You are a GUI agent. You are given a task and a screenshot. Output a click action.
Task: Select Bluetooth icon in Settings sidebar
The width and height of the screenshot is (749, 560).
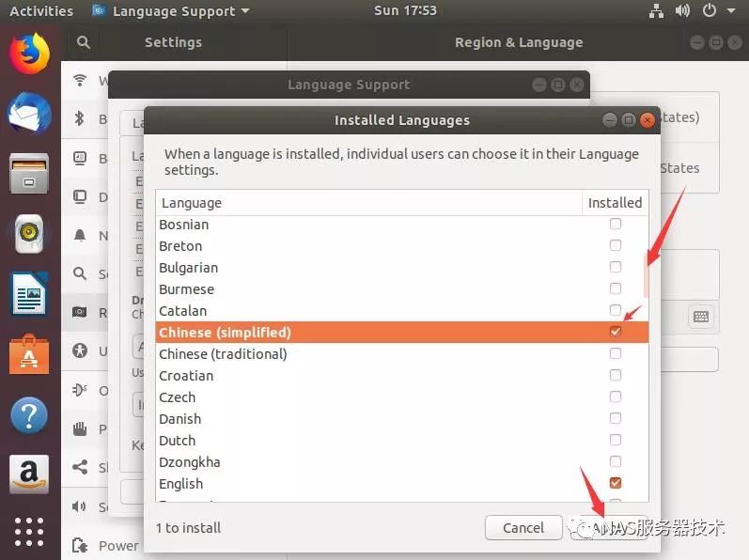point(80,118)
